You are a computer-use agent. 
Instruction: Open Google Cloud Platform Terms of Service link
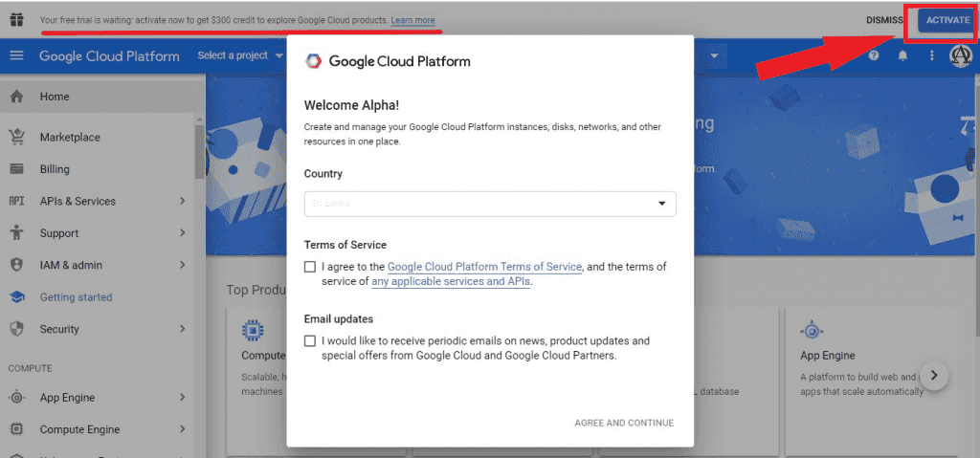tap(485, 267)
